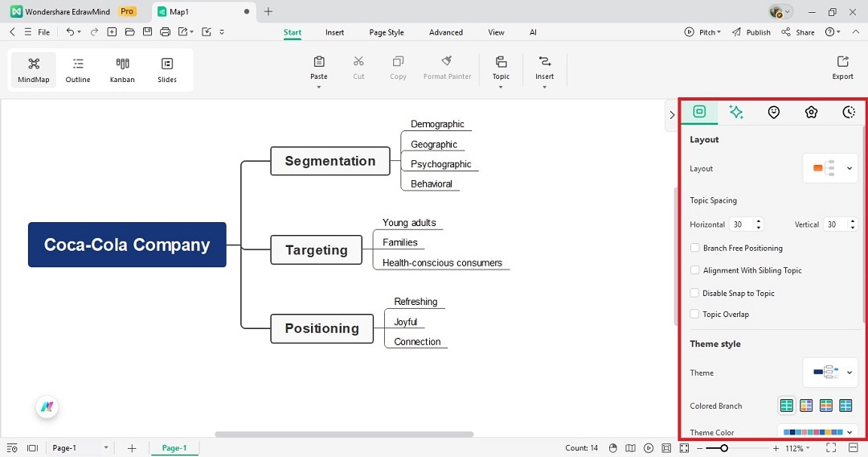Save the document with disk icon

coord(147,32)
